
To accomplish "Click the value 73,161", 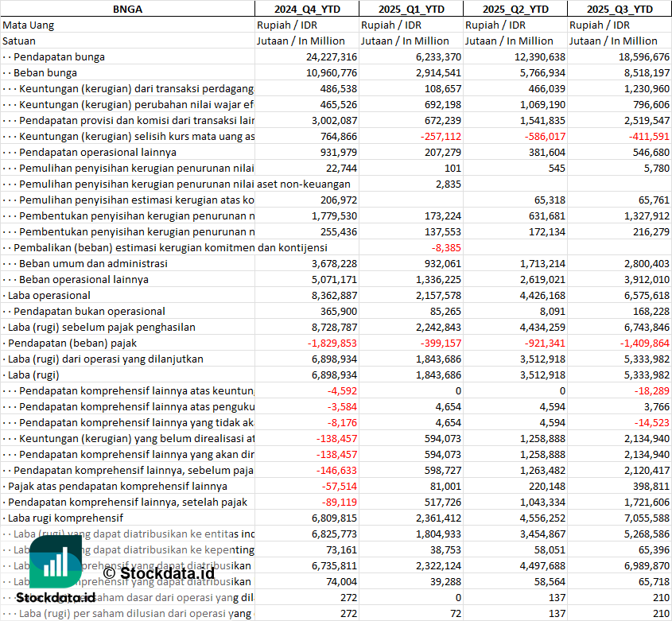I will point(341,549).
